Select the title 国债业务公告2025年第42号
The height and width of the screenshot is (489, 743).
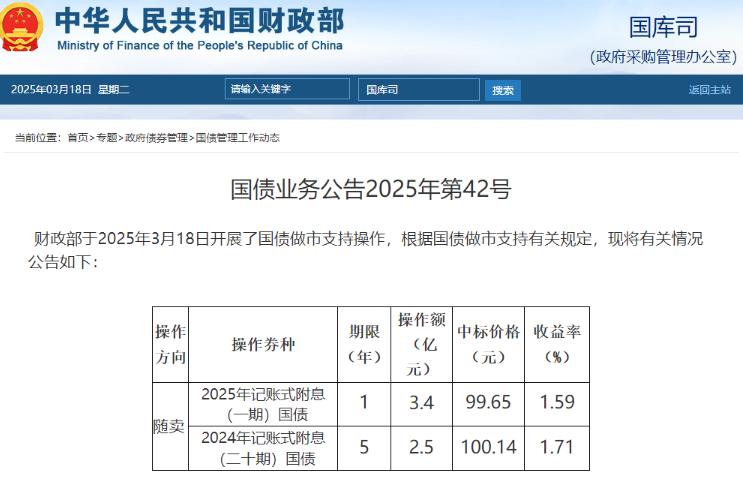point(371,189)
